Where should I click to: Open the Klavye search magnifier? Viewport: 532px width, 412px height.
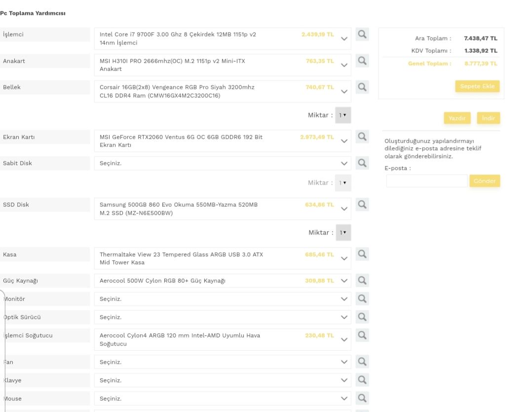coord(362,380)
